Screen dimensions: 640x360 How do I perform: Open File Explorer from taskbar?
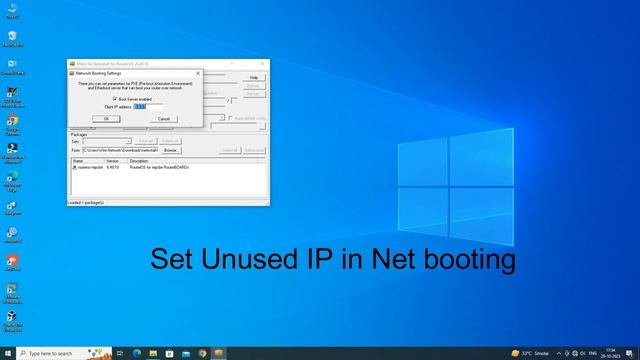153,353
